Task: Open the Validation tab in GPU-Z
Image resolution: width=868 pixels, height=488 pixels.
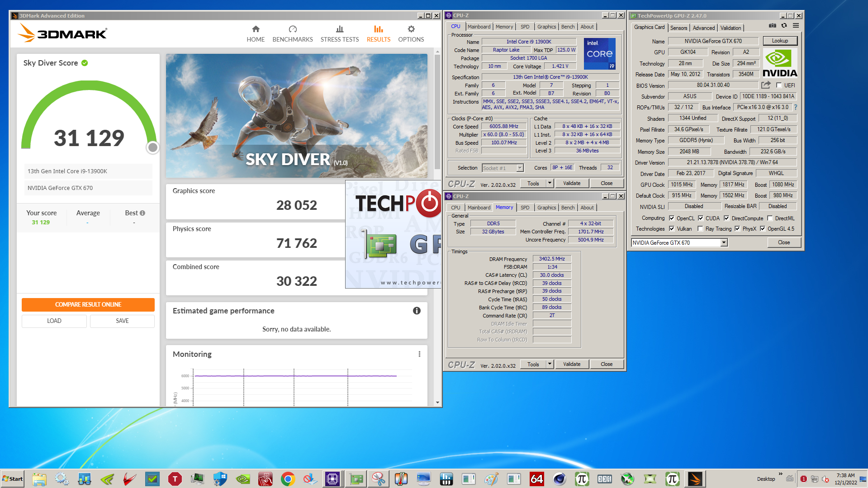Action: click(x=730, y=28)
